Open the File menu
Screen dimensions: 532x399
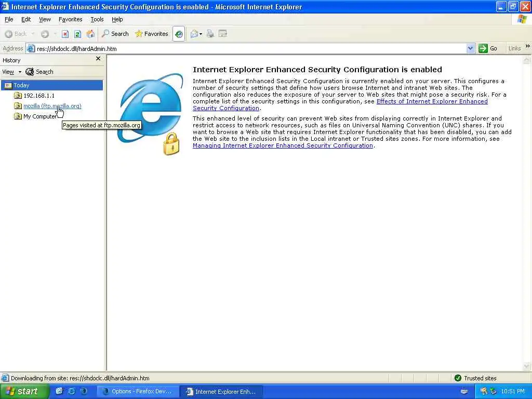9,19
